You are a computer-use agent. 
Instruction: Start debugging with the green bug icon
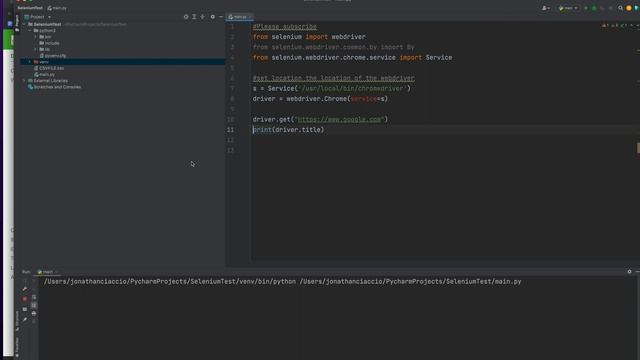click(594, 8)
